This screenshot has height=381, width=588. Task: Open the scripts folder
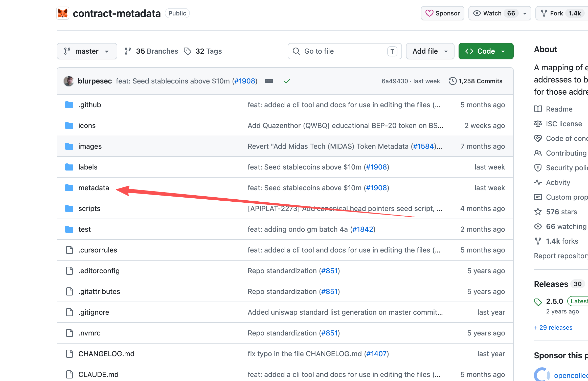pyautogui.click(x=89, y=208)
